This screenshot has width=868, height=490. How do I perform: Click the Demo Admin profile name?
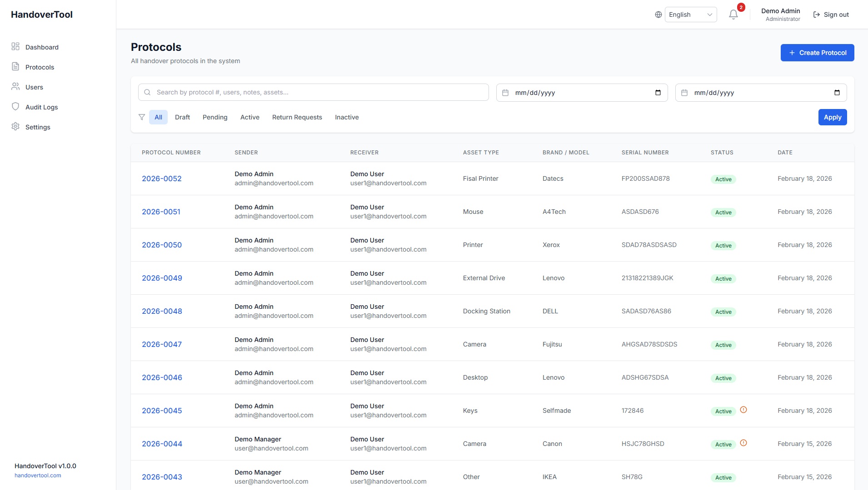click(x=781, y=11)
